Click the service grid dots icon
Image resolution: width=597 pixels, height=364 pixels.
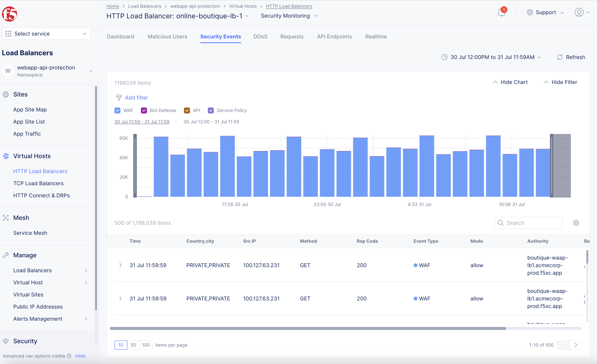pyautogui.click(x=8, y=34)
